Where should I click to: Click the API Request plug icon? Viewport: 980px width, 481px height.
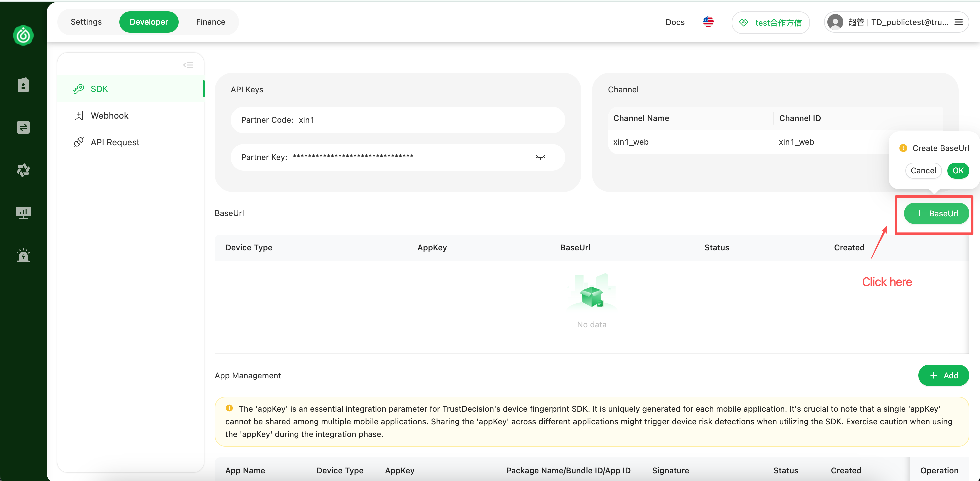pos(79,142)
